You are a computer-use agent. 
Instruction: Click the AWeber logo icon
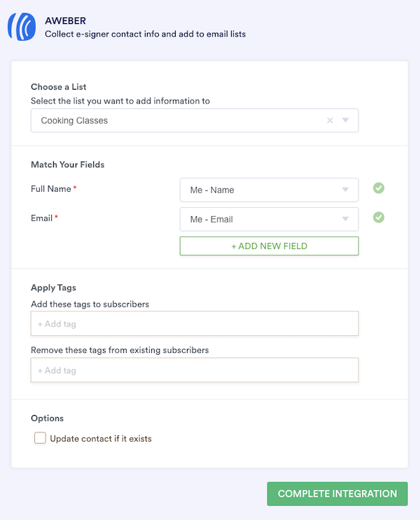tap(21, 27)
